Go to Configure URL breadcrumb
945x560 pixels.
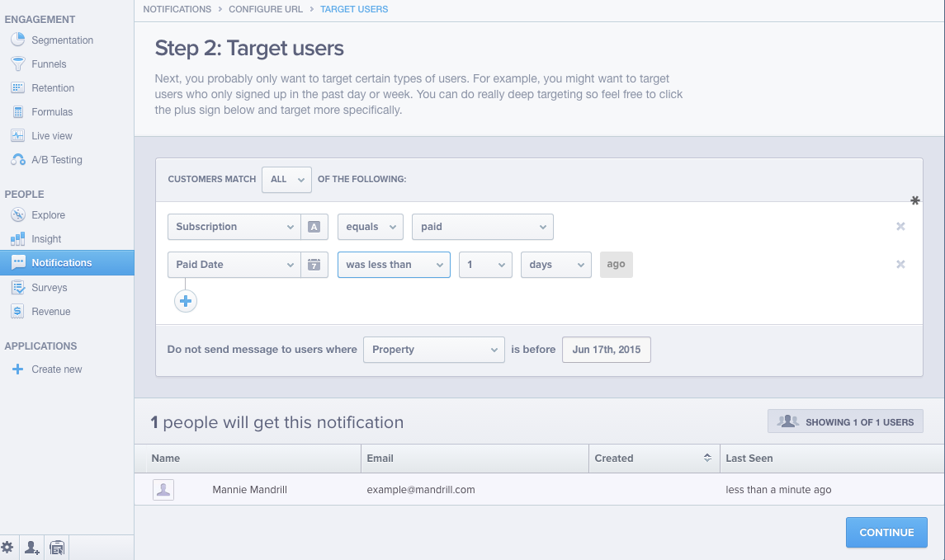click(x=266, y=10)
